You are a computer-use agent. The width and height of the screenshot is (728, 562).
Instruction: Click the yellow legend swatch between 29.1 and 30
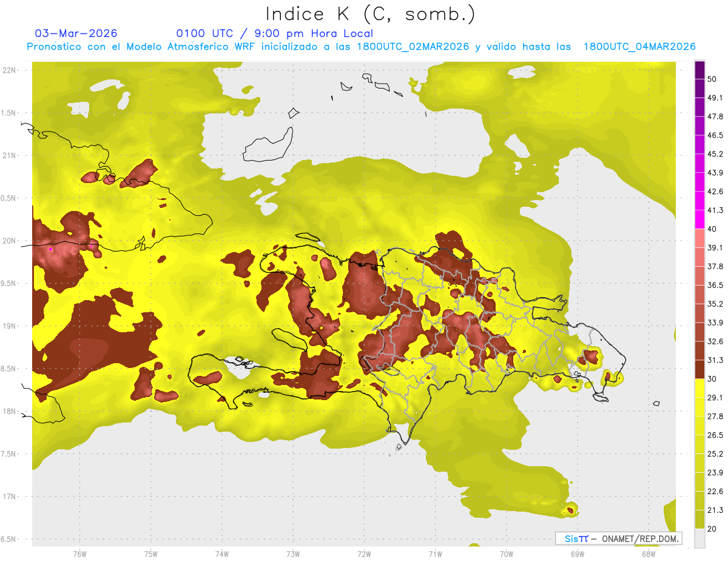point(699,388)
